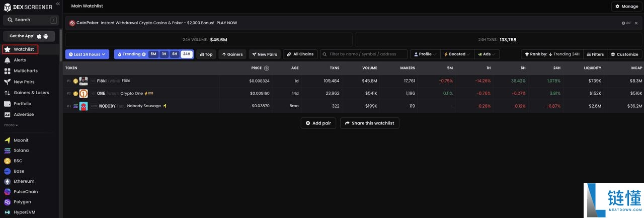Open the Nobody Sausage token row

pos(353,106)
